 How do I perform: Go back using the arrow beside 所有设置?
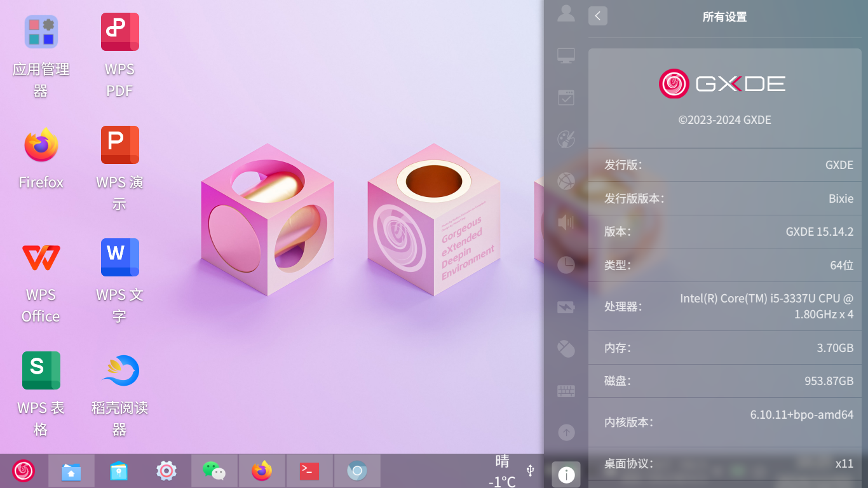(598, 16)
